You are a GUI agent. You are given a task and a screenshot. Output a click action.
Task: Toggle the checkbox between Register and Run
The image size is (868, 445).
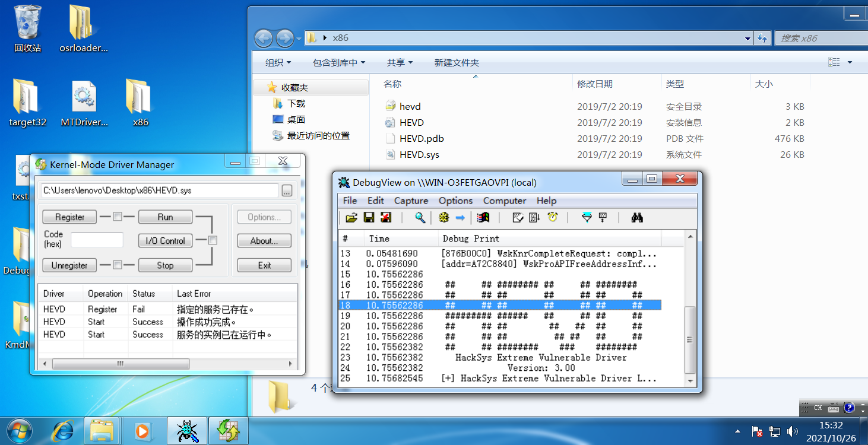tap(118, 217)
